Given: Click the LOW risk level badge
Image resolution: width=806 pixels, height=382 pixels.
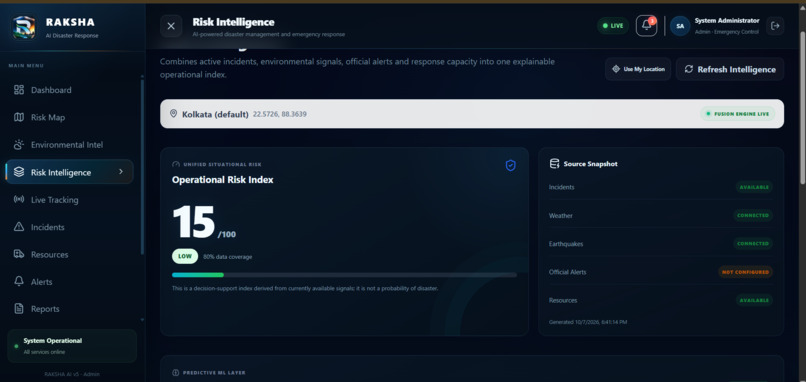Looking at the screenshot, I should 185,256.
